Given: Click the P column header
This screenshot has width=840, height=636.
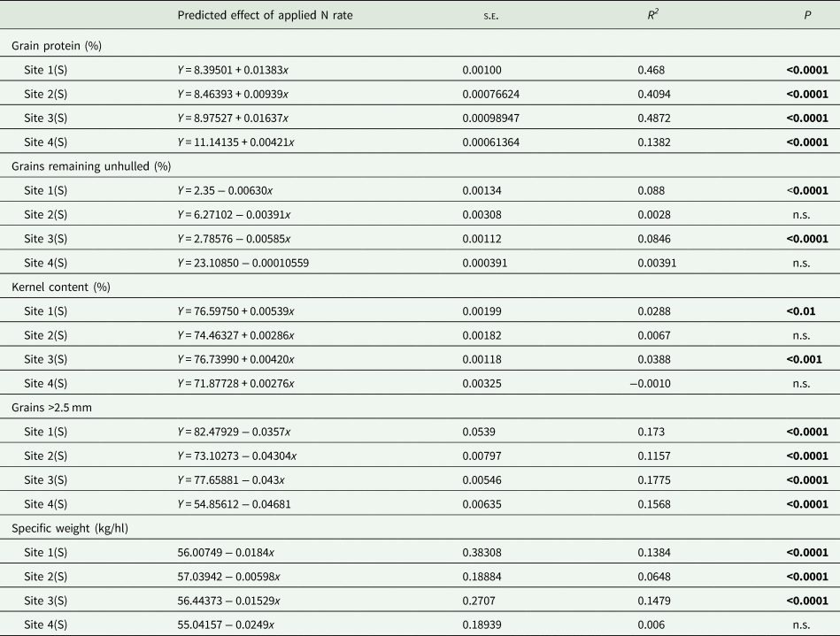Looking at the screenshot, I should (807, 15).
